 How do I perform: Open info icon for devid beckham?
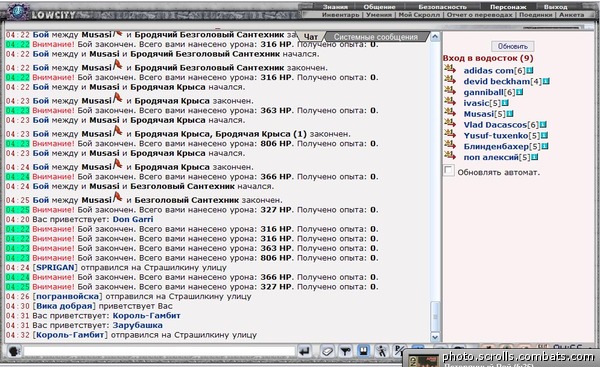546,82
